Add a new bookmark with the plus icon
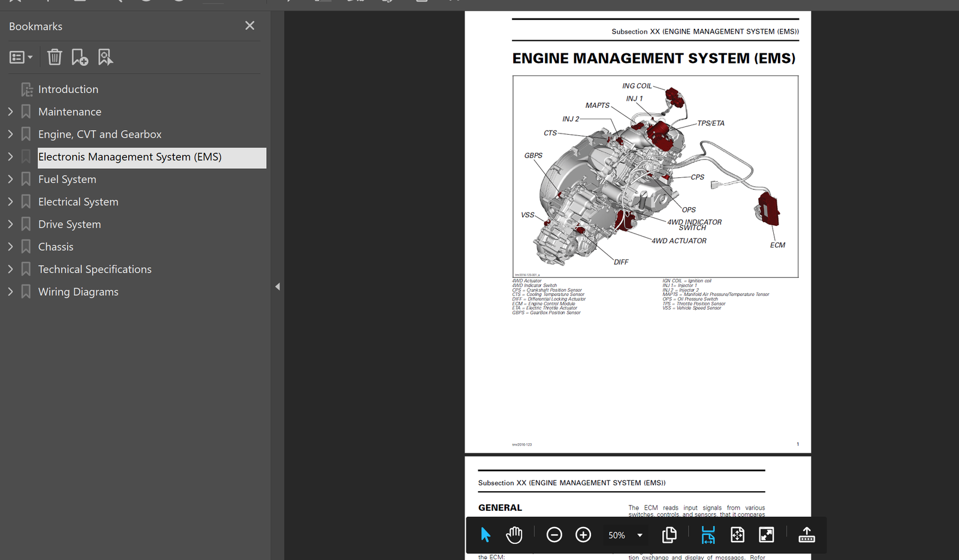Screen dimensions: 959x560 pyautogui.click(x=80, y=57)
